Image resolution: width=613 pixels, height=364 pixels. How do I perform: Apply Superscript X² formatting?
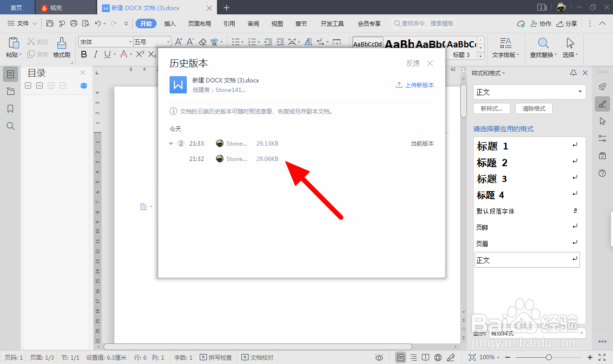(140, 54)
